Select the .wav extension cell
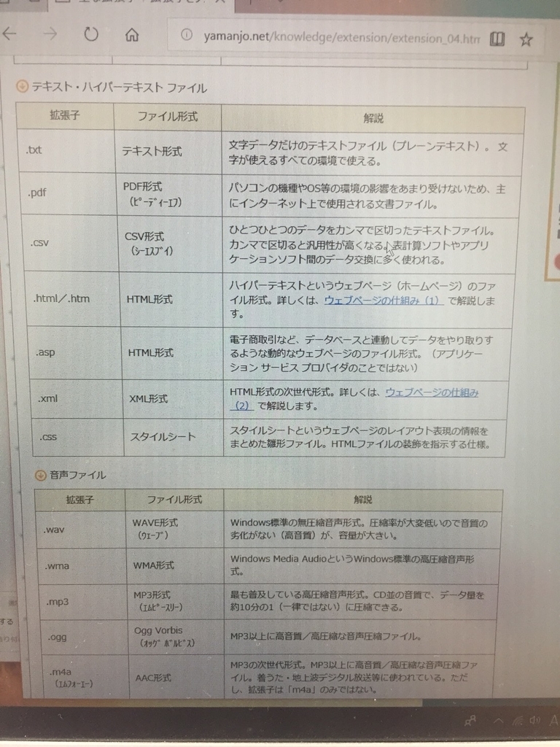 81,530
